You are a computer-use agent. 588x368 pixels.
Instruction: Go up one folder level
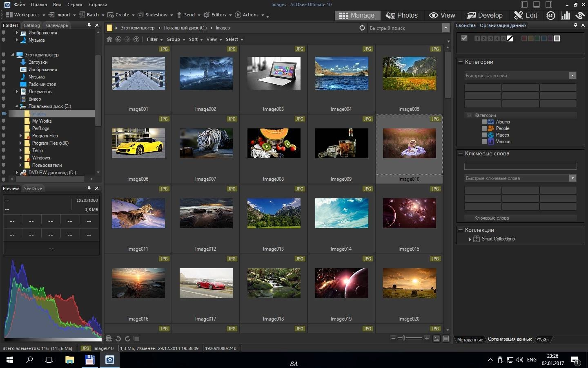(x=136, y=39)
